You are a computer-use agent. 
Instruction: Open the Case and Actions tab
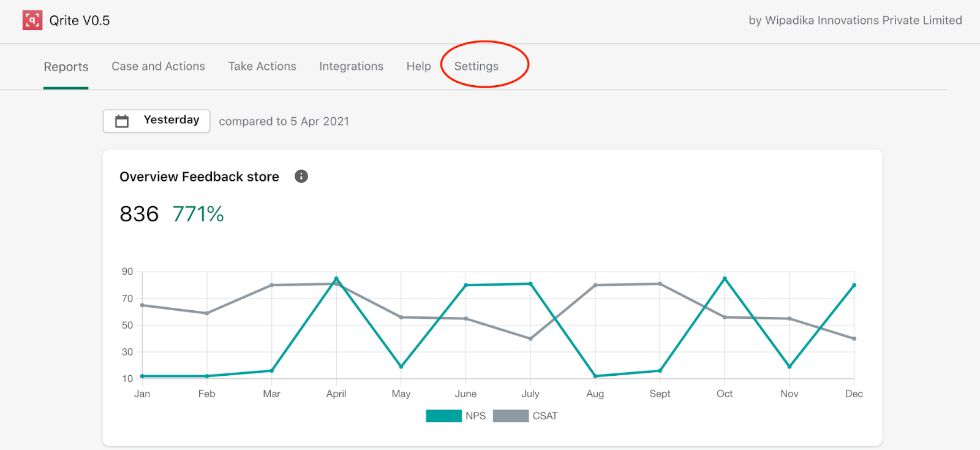[158, 66]
